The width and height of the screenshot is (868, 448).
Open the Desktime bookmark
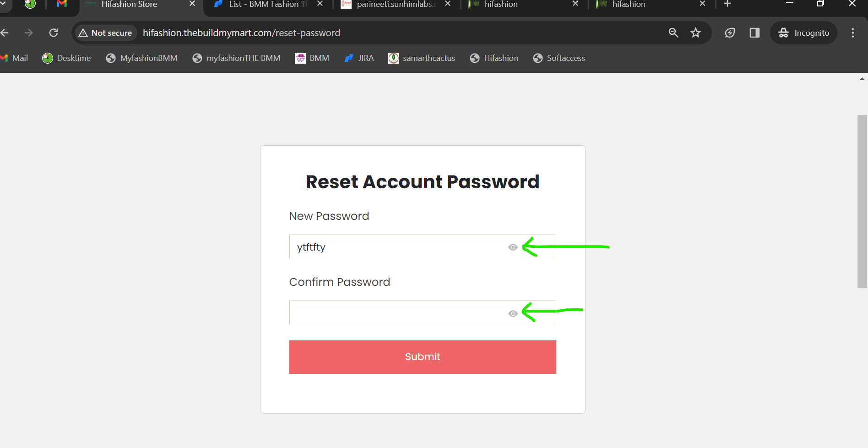click(x=66, y=58)
